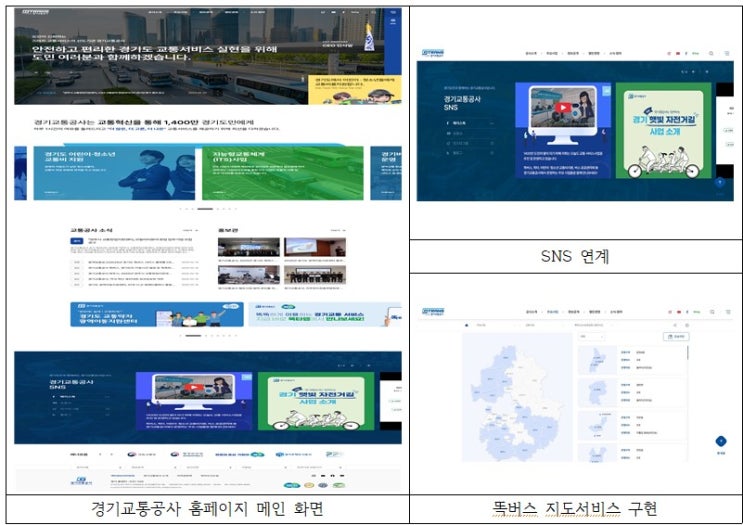Play YouTube video in main homepage SNS section
743x525 pixels.
[x=193, y=387]
